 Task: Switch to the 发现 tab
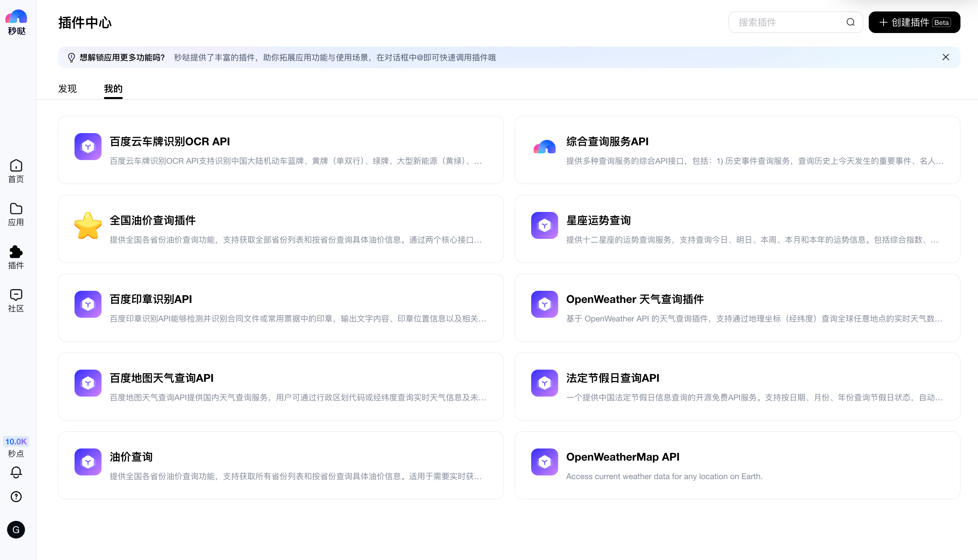[67, 89]
